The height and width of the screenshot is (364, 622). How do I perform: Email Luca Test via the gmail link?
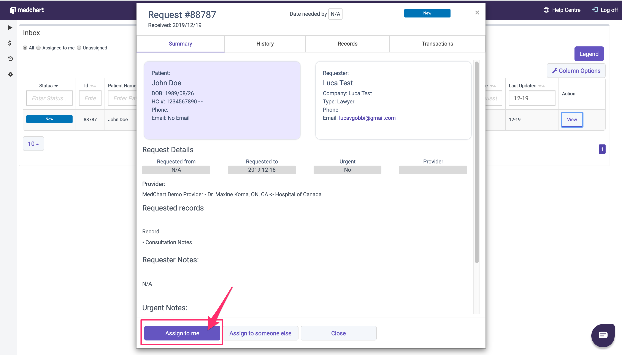(x=367, y=118)
